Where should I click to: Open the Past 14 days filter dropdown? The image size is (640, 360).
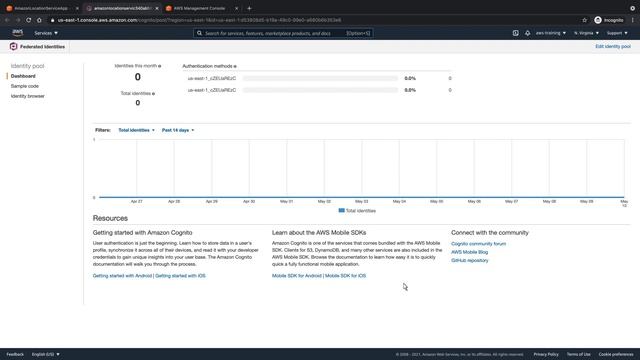pos(178,130)
